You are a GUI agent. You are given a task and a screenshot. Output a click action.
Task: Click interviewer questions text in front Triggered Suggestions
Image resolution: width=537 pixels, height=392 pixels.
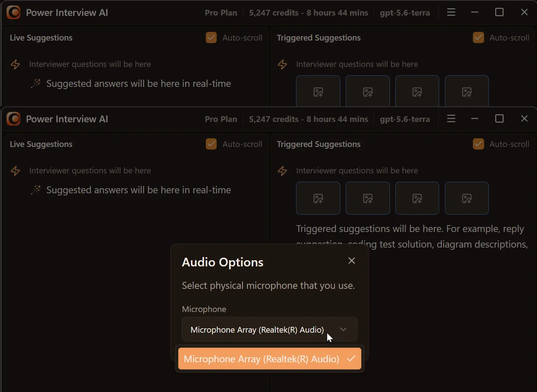pos(357,170)
